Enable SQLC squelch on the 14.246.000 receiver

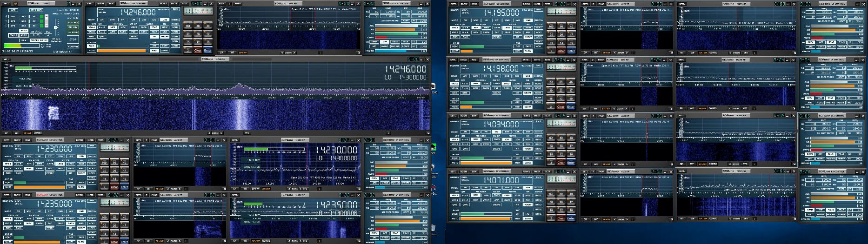(x=92, y=46)
